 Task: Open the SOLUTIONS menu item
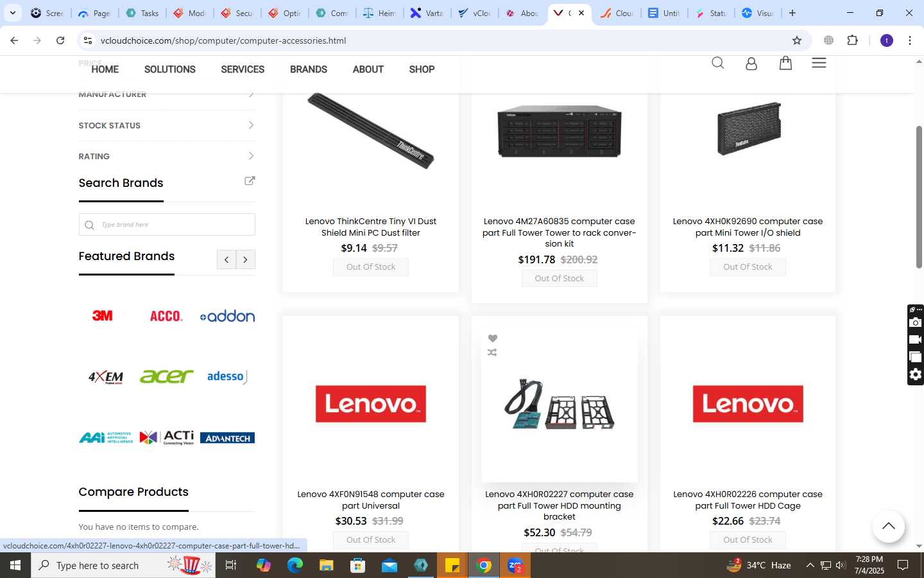pos(170,69)
